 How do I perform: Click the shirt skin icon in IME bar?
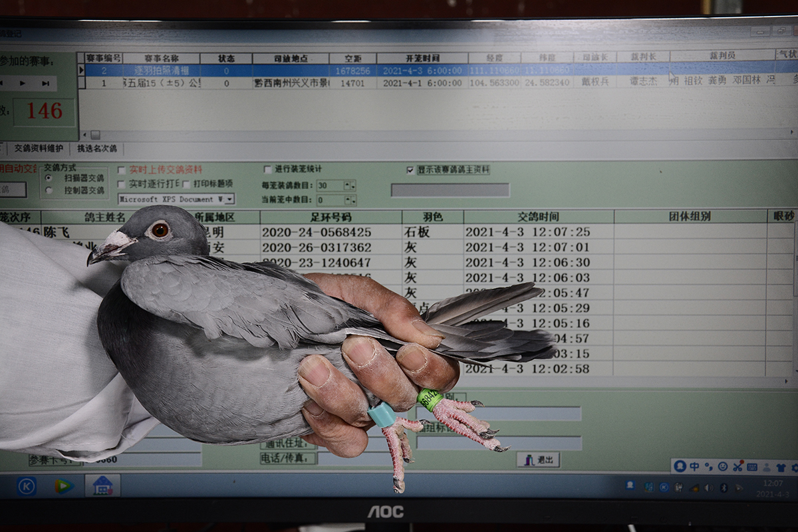click(x=781, y=466)
